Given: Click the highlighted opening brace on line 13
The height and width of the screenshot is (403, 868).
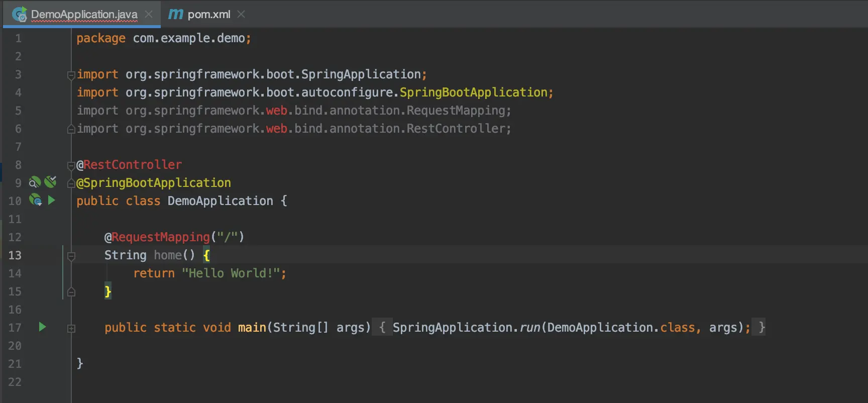Looking at the screenshot, I should click(x=206, y=255).
